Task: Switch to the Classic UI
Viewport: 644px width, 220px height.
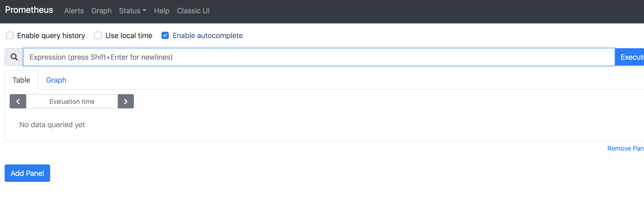Action: [x=193, y=11]
